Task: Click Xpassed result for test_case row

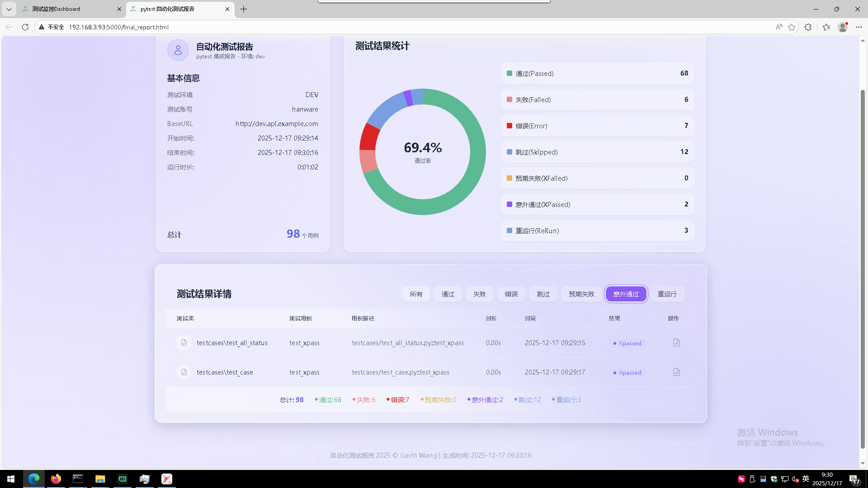Action: [x=627, y=373]
